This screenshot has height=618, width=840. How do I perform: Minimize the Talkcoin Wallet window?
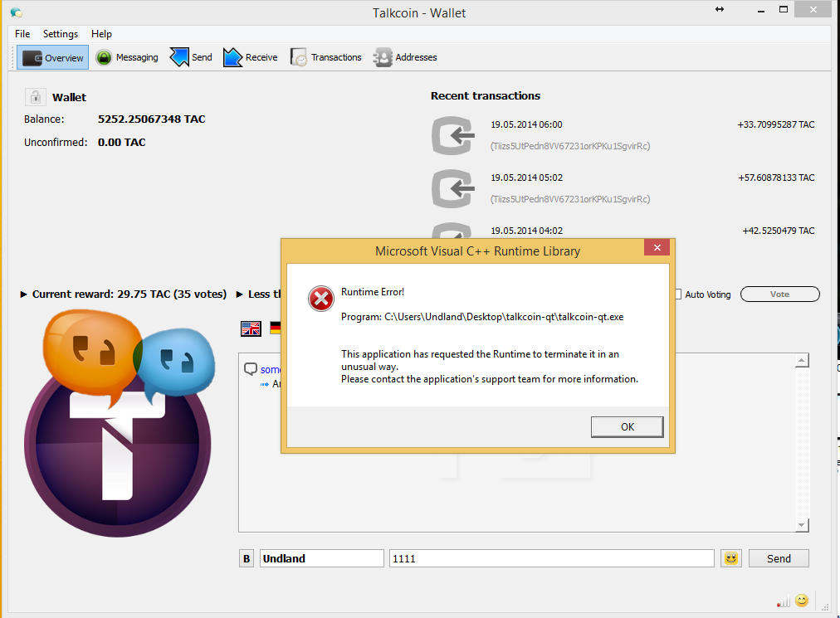[760, 10]
